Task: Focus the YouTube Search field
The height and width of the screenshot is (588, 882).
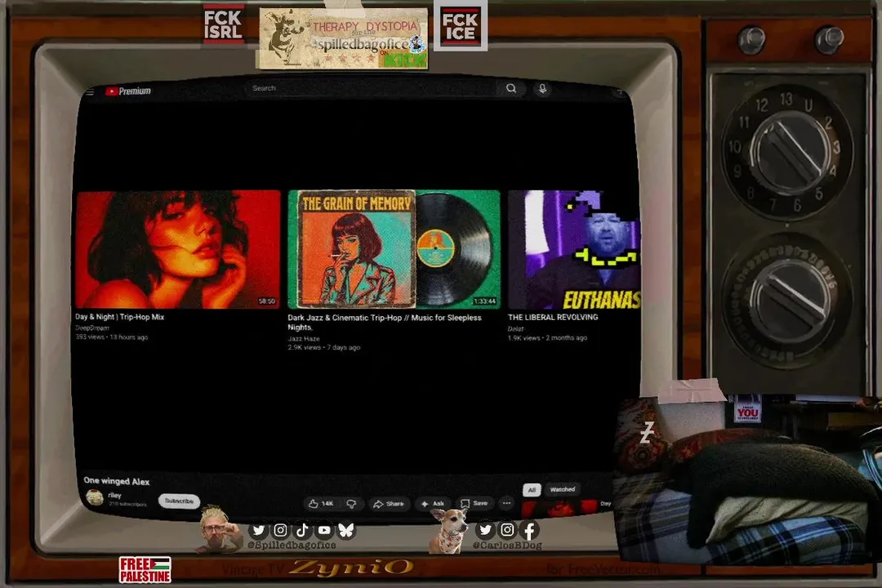Action: pyautogui.click(x=370, y=88)
